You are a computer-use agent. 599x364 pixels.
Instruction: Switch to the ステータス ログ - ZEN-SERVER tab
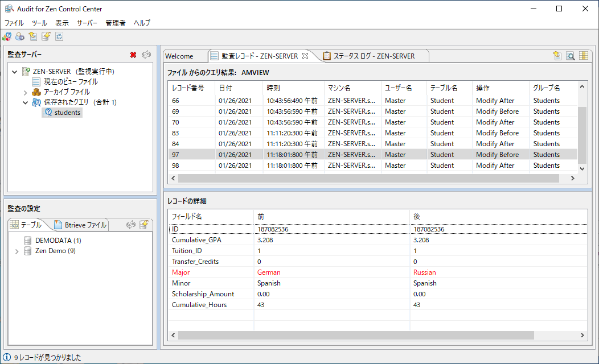point(374,56)
